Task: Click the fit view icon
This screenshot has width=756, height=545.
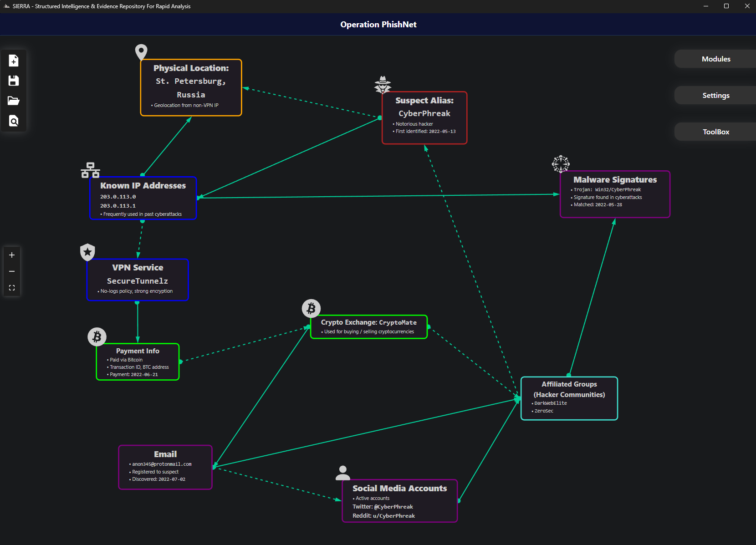Action: click(12, 288)
